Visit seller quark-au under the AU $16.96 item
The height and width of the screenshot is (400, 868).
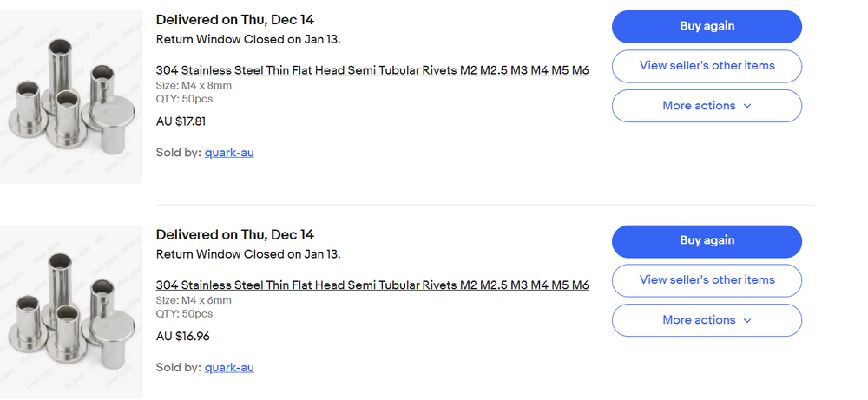(x=229, y=367)
